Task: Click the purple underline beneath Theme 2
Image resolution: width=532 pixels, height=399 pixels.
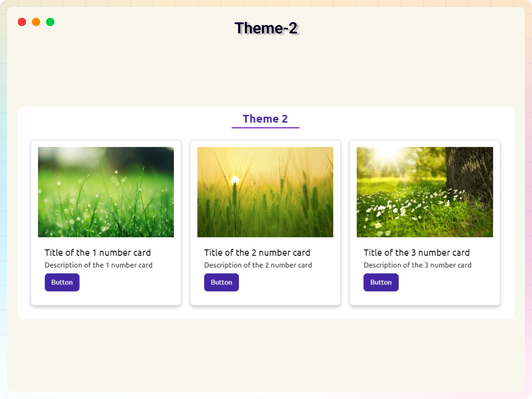Action: pyautogui.click(x=265, y=128)
